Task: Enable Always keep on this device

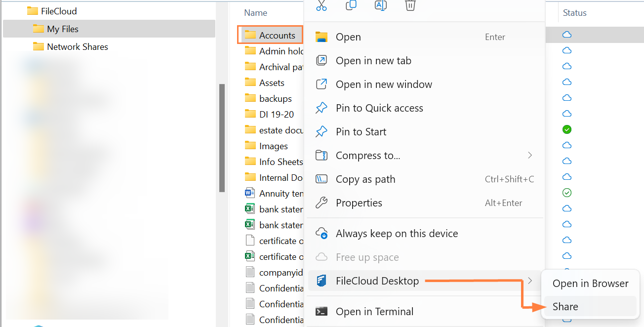Action: click(x=397, y=233)
